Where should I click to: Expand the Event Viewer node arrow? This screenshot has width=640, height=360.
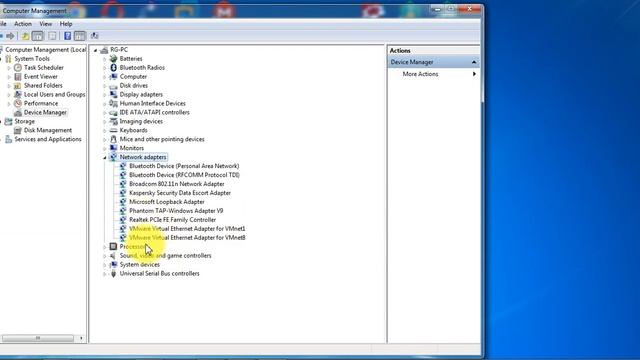coord(9,77)
